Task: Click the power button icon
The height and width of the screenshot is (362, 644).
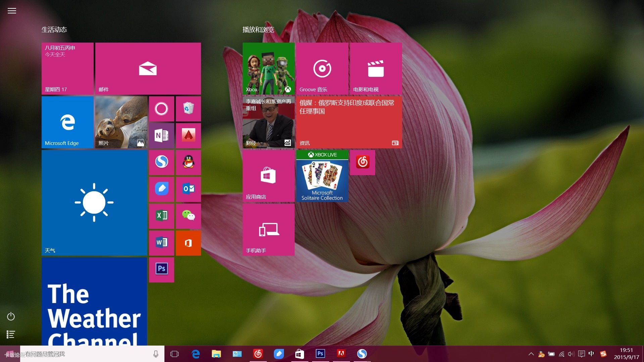Action: 11,316
